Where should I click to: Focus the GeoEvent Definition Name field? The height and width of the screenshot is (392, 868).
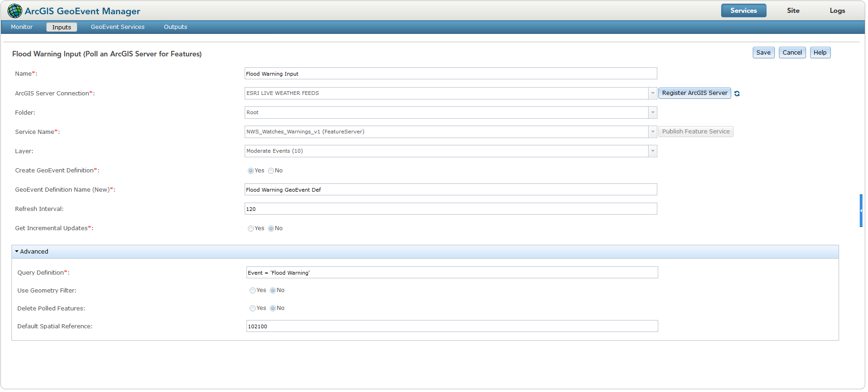pyautogui.click(x=451, y=190)
